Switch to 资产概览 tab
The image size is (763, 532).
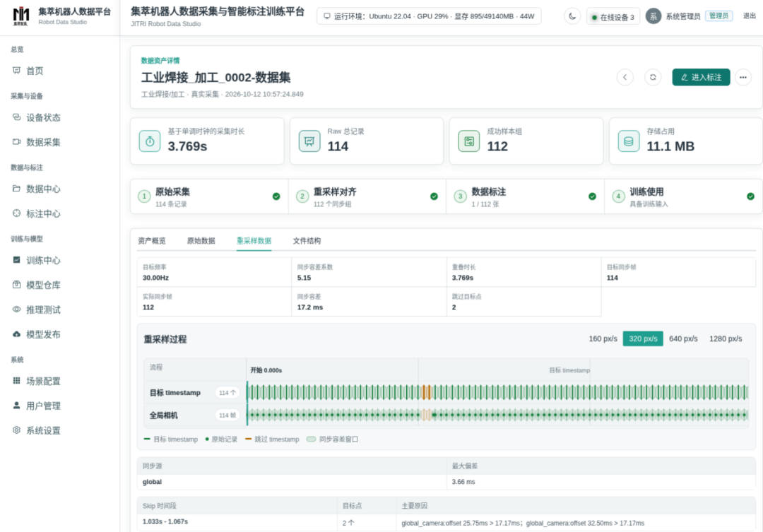pos(152,241)
